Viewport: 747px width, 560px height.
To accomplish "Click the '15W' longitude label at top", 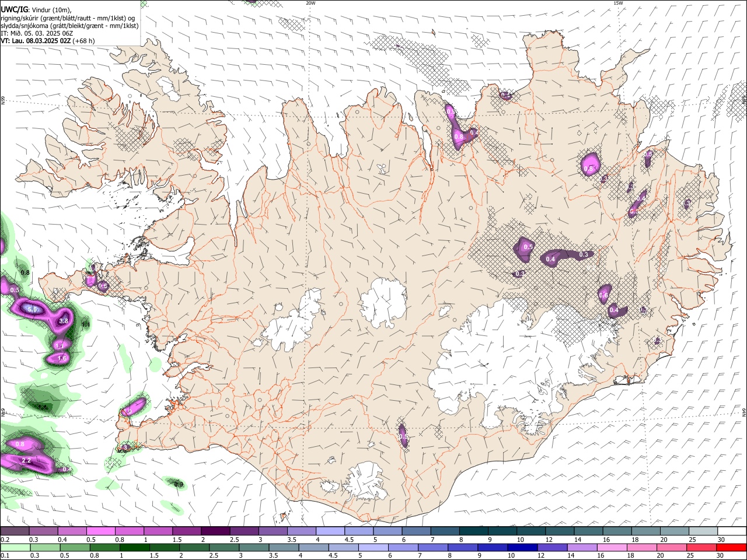I will (x=617, y=3).
